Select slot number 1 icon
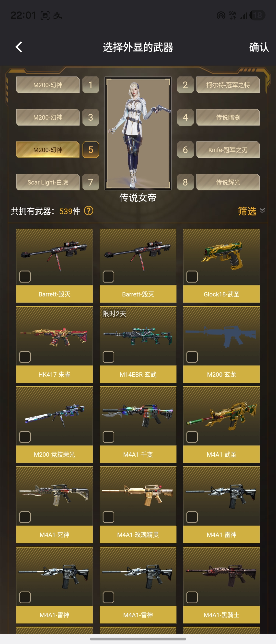 pos(91,85)
